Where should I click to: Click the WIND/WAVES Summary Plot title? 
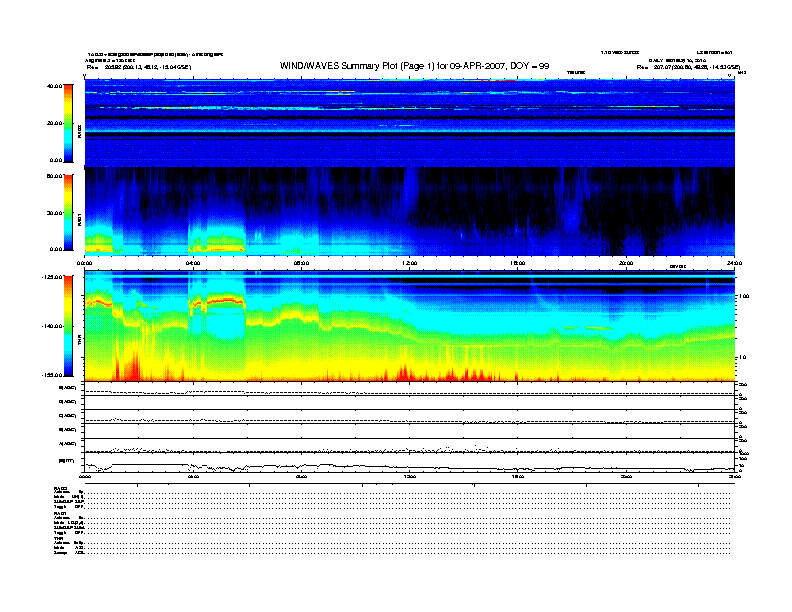414,66
